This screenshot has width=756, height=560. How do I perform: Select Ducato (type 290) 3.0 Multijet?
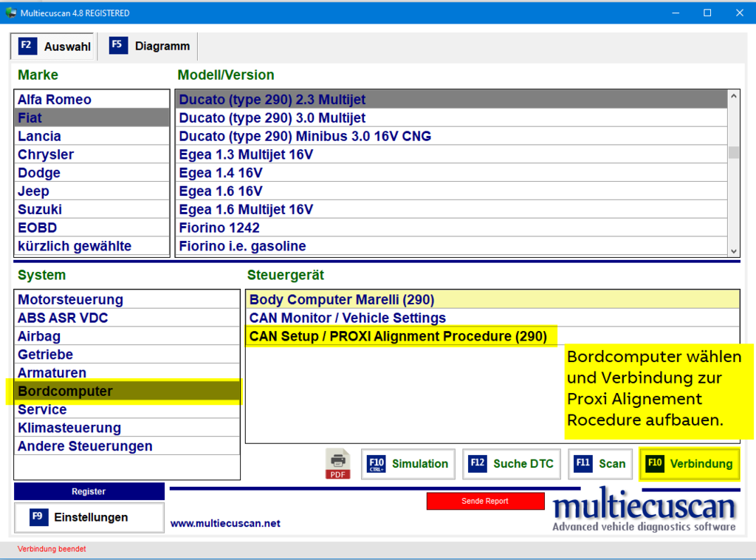point(452,117)
